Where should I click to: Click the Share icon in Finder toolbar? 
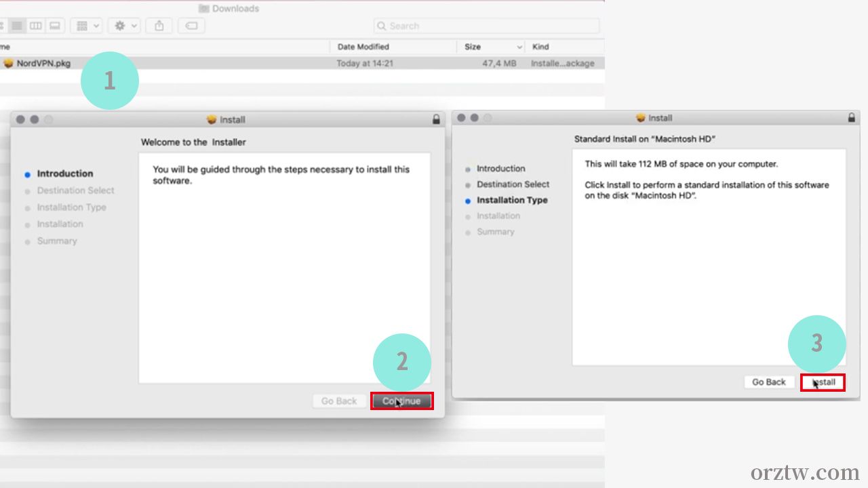pyautogui.click(x=159, y=26)
